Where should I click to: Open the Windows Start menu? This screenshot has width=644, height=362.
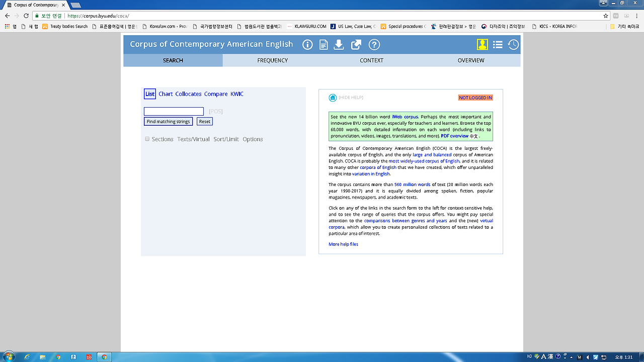9,357
